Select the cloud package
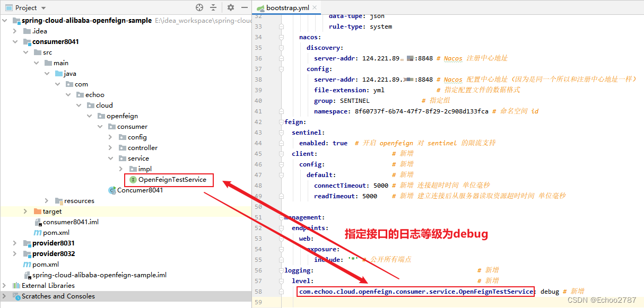 point(105,105)
